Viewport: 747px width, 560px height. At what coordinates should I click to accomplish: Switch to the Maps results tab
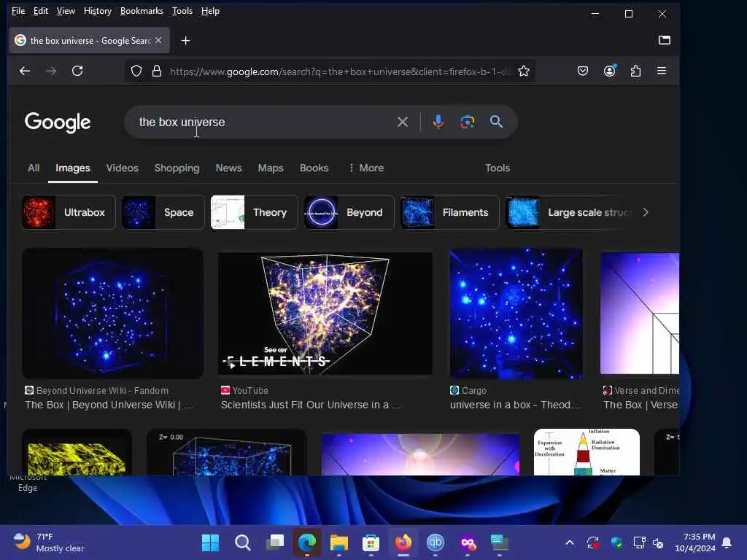tap(271, 168)
